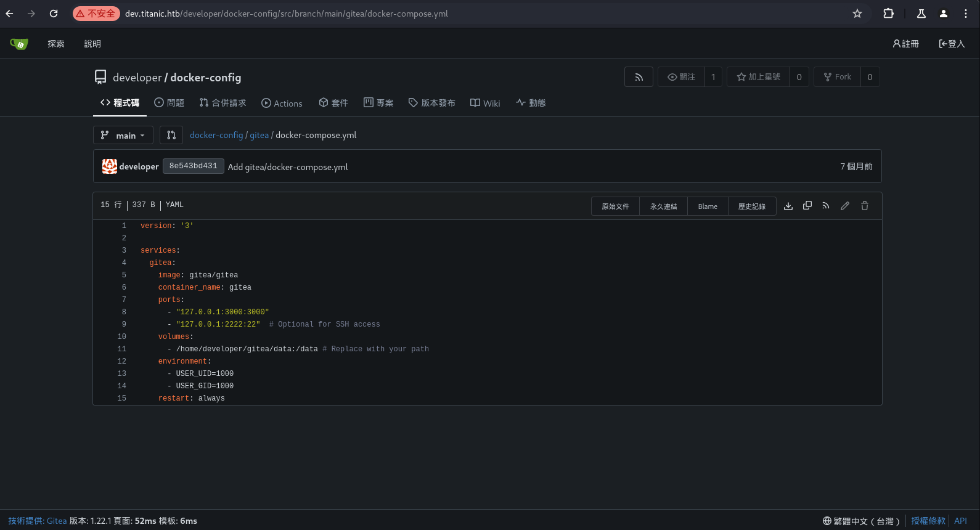
Task: Open the developer commit author link
Action: (x=139, y=166)
